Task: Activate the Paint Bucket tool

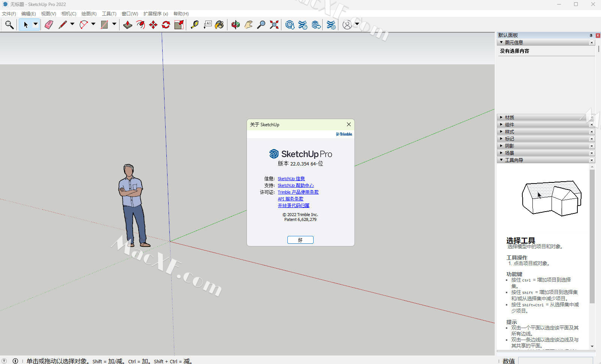Action: click(x=220, y=25)
